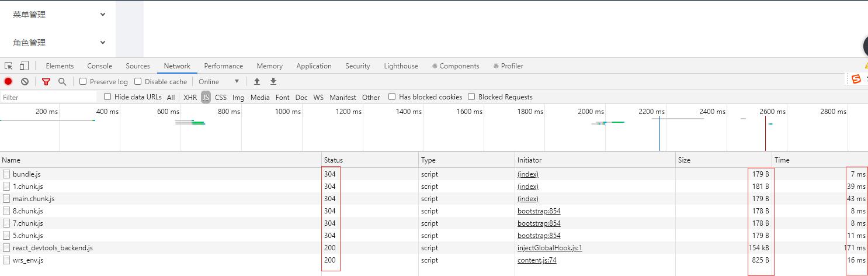Filter requests by CSS

[x=221, y=97]
